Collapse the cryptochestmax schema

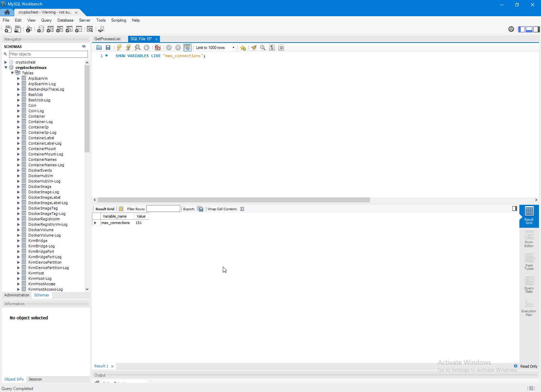6,68
